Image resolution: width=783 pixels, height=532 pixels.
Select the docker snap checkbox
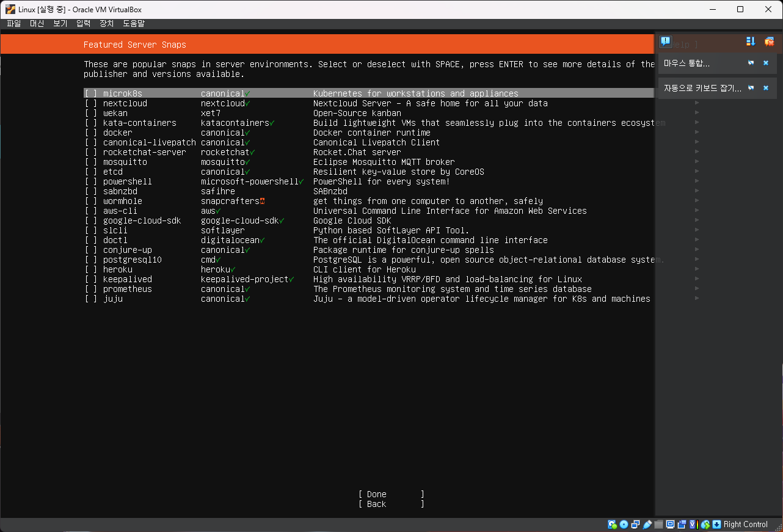(x=90, y=133)
